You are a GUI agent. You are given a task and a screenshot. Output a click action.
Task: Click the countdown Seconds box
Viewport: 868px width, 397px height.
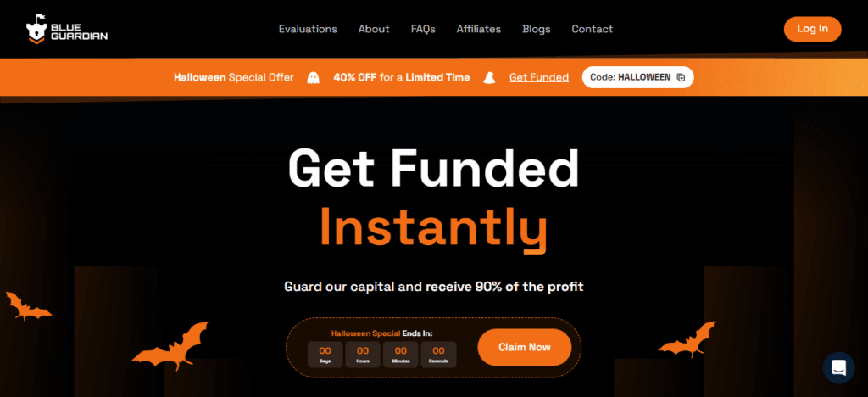[438, 355]
